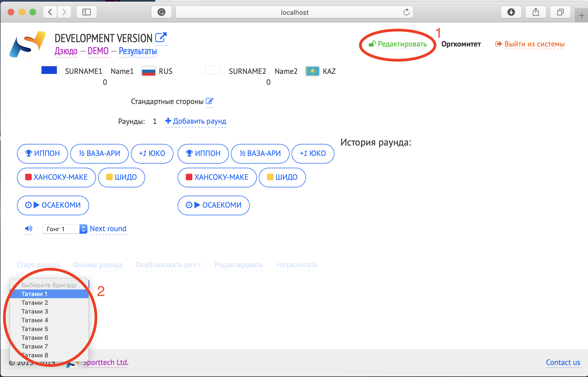Click the show all tabs icon
588x377 pixels.
click(x=560, y=12)
